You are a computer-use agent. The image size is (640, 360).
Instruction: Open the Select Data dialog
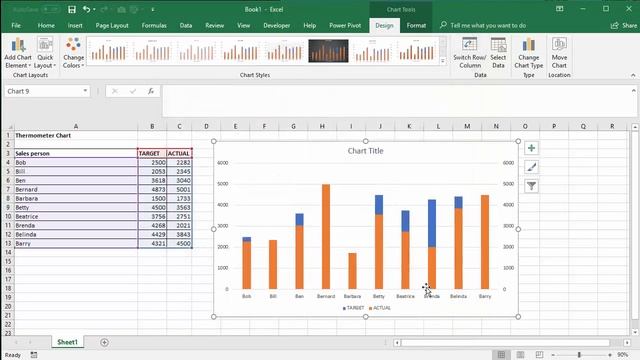(498, 53)
